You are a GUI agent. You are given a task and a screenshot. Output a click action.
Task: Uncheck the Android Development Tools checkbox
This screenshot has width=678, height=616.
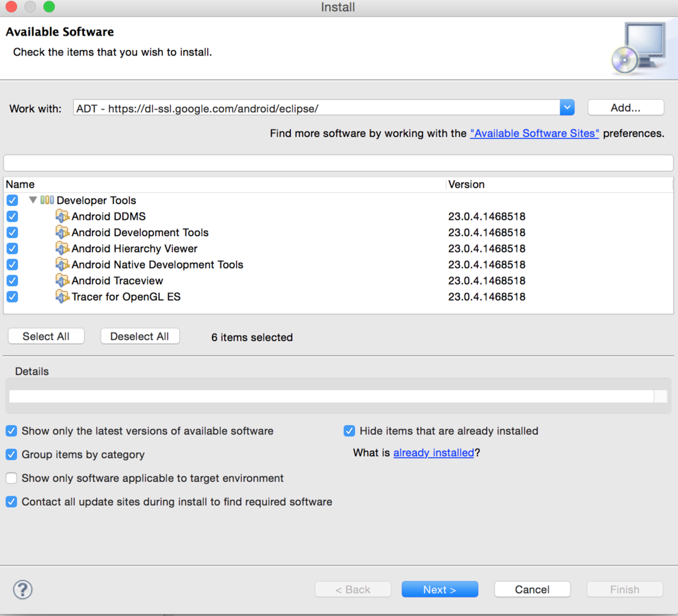(x=12, y=232)
